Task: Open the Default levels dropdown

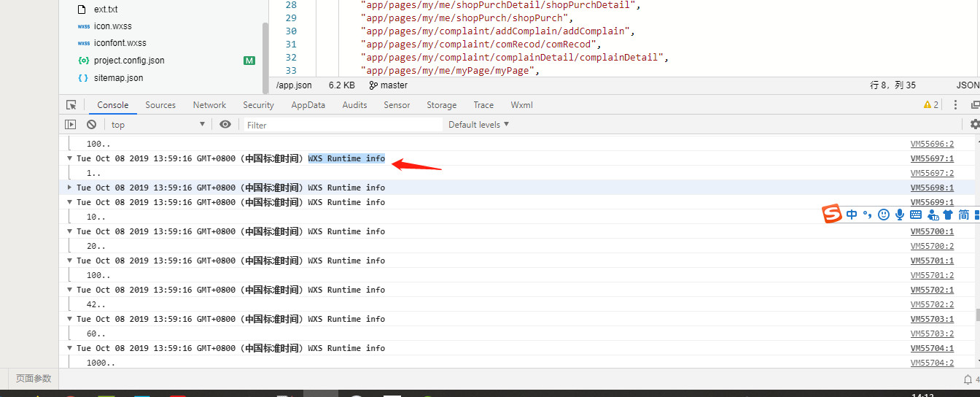Action: click(478, 125)
